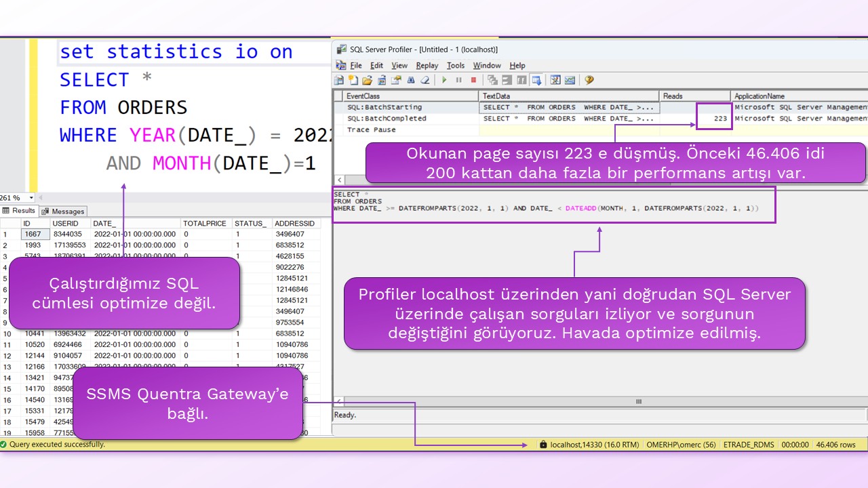Launch Database Engine Tuning Advisor icon

tap(555, 80)
